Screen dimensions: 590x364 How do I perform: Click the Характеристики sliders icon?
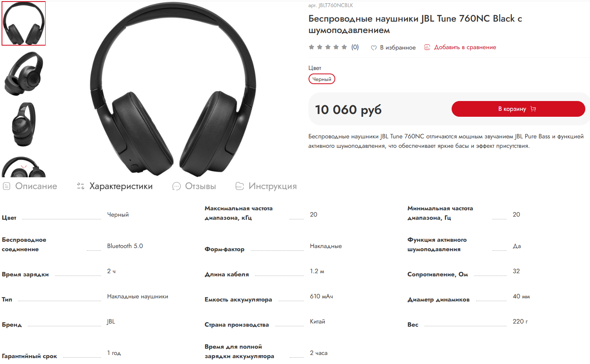[x=81, y=186]
